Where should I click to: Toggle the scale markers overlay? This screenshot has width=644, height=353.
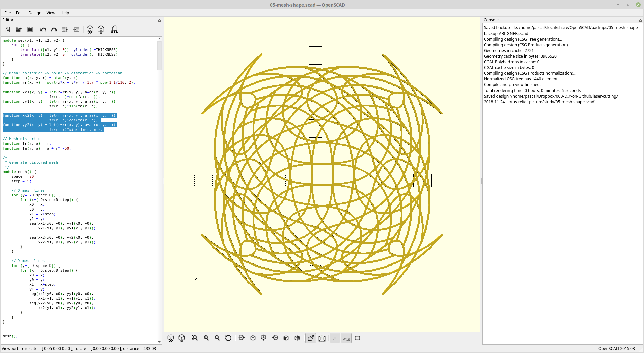click(x=346, y=338)
